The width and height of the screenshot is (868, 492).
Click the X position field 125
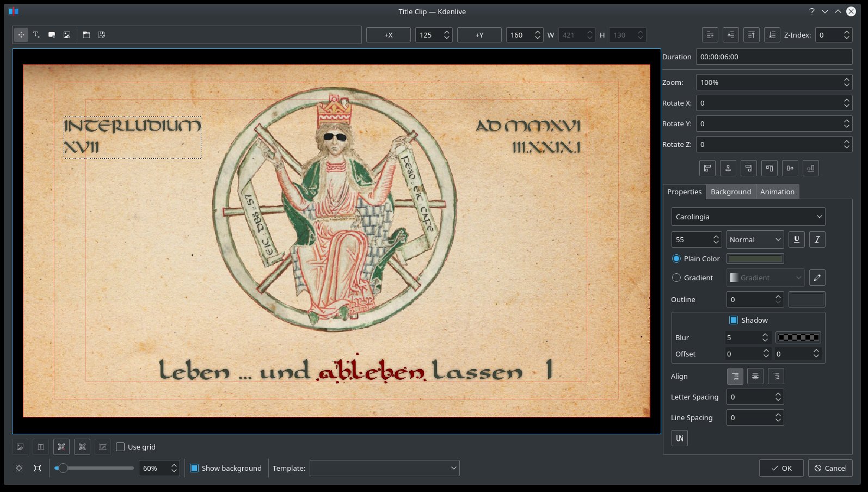pos(434,35)
